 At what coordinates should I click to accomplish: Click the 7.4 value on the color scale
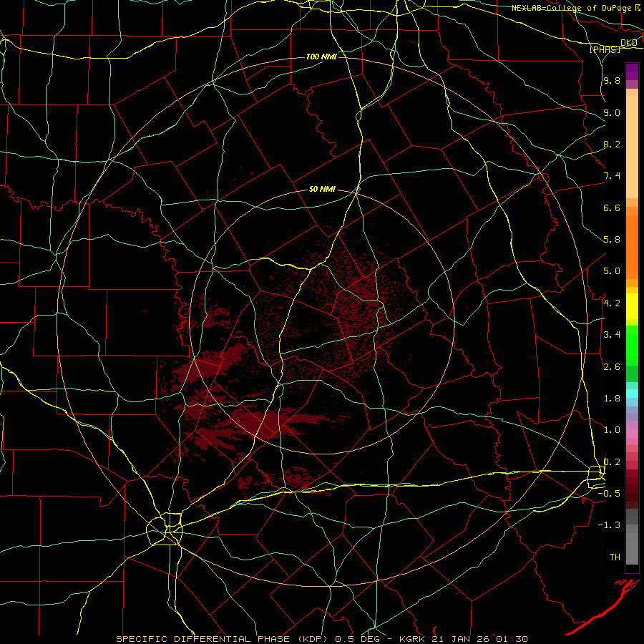(x=612, y=176)
